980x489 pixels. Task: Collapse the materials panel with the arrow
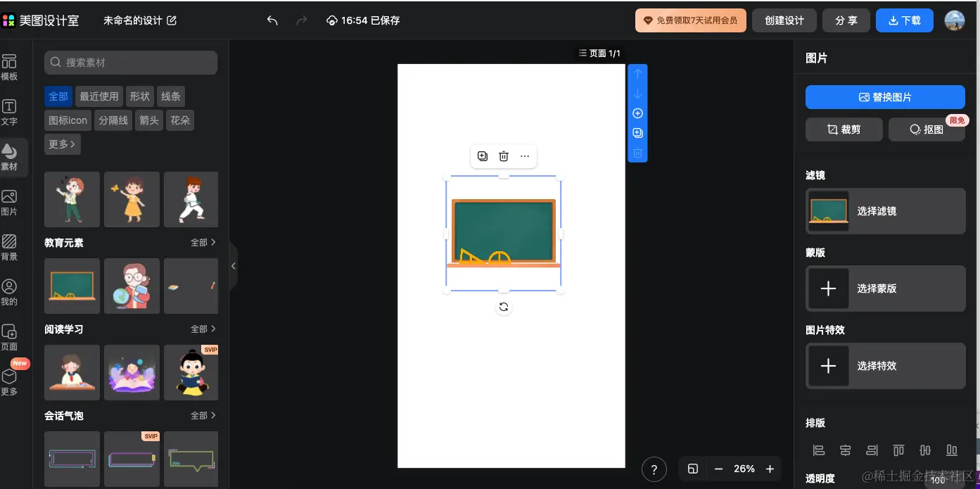(x=233, y=266)
